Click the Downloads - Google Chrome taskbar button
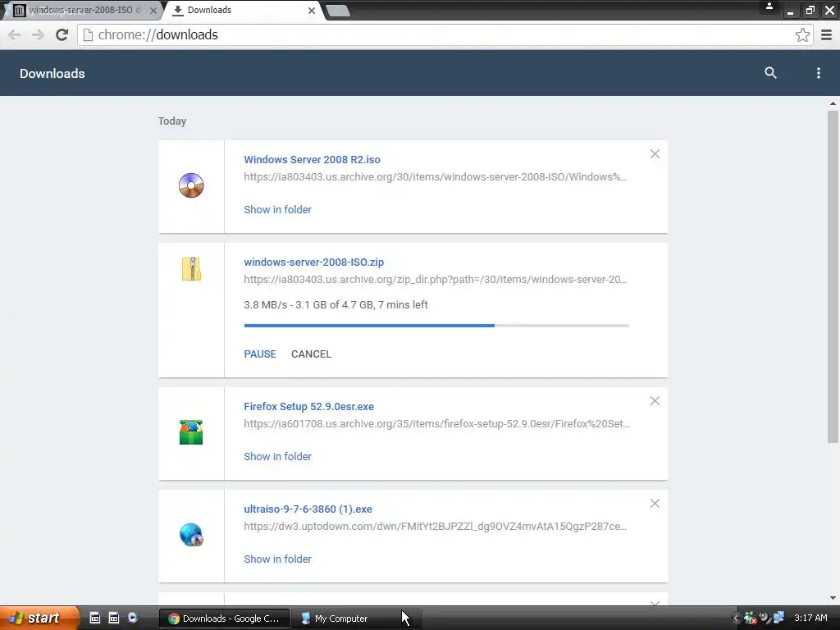 225,619
